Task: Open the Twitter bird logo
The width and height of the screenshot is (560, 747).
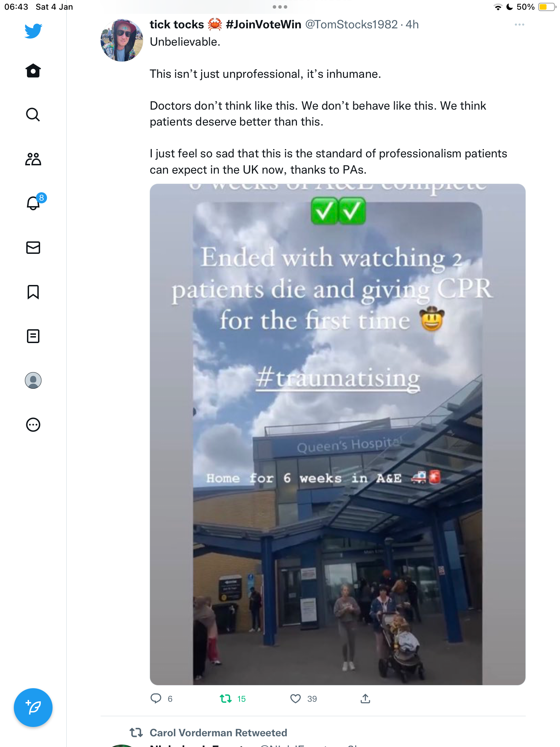Action: pos(33,31)
